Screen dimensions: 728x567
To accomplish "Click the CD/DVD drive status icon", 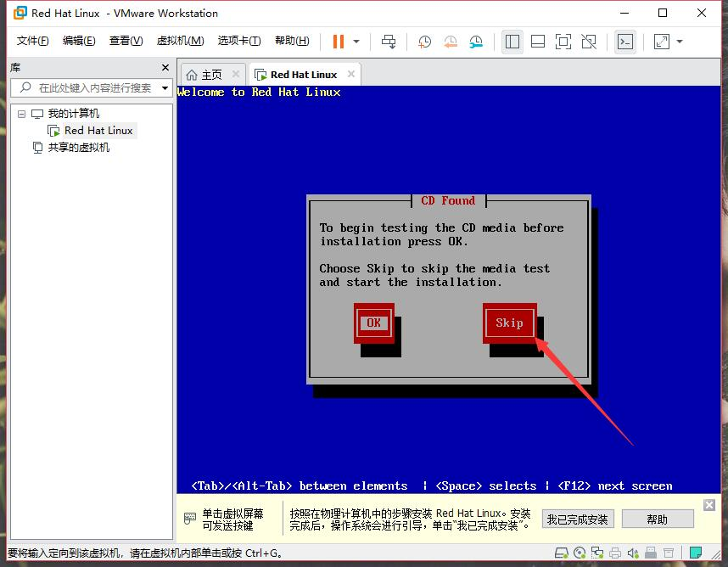I will [580, 553].
